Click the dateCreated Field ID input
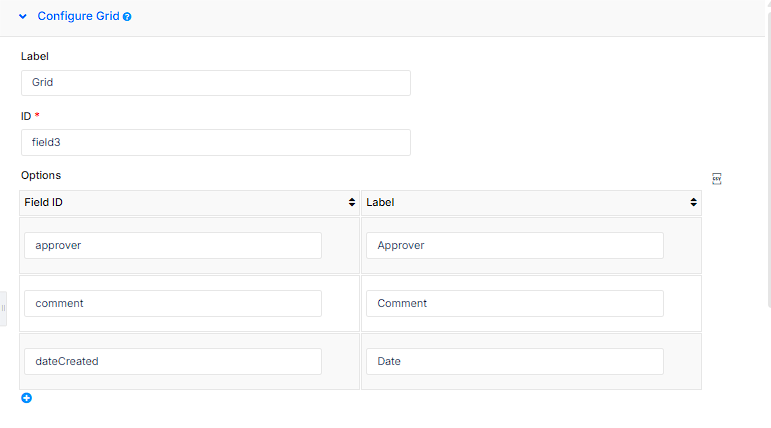The height and width of the screenshot is (428, 771). (x=173, y=362)
